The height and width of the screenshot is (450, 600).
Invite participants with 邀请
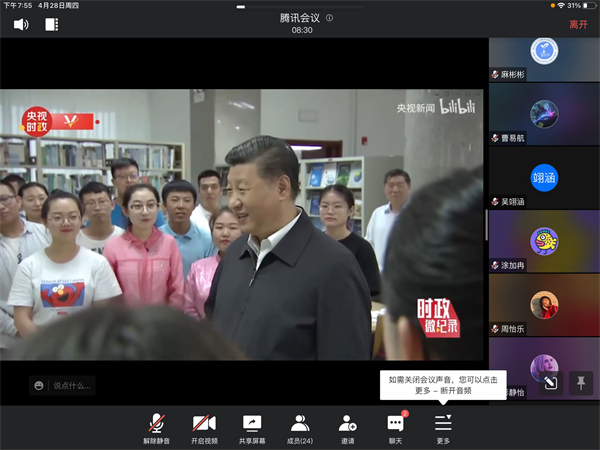pos(347,428)
